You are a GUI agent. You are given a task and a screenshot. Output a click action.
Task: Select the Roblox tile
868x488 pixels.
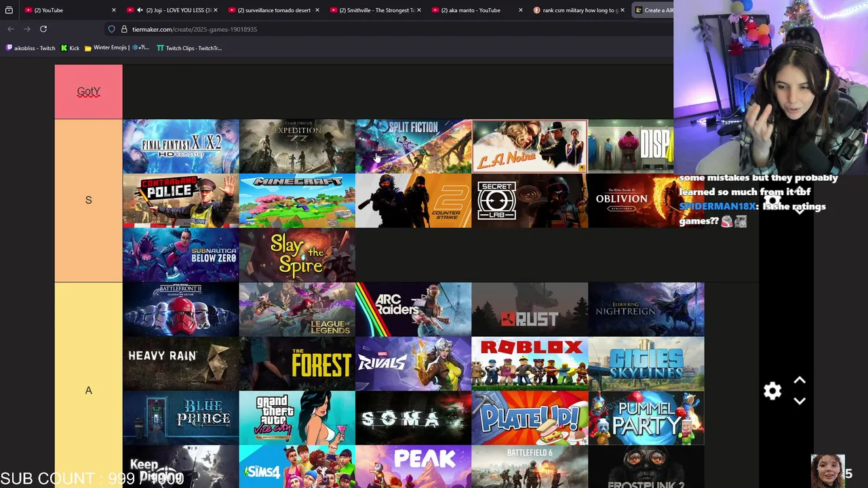tap(530, 364)
